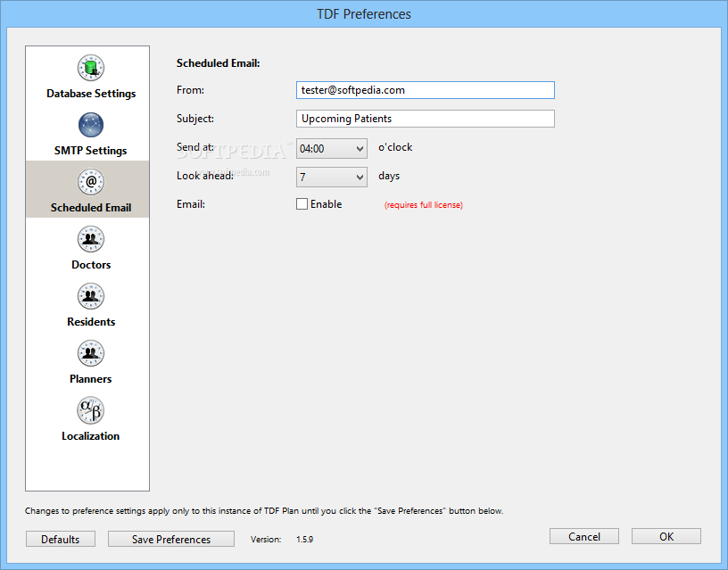Select the Localization label
This screenshot has height=570, width=728.
[x=90, y=436]
